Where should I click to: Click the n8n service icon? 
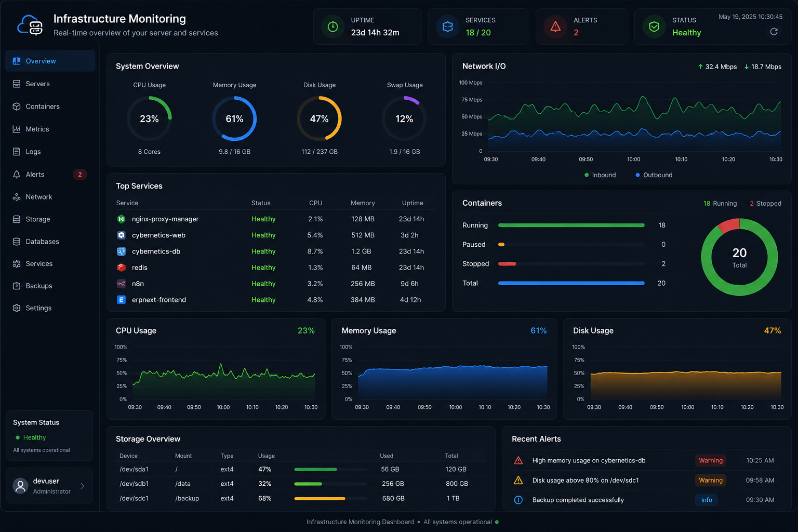coord(121,284)
